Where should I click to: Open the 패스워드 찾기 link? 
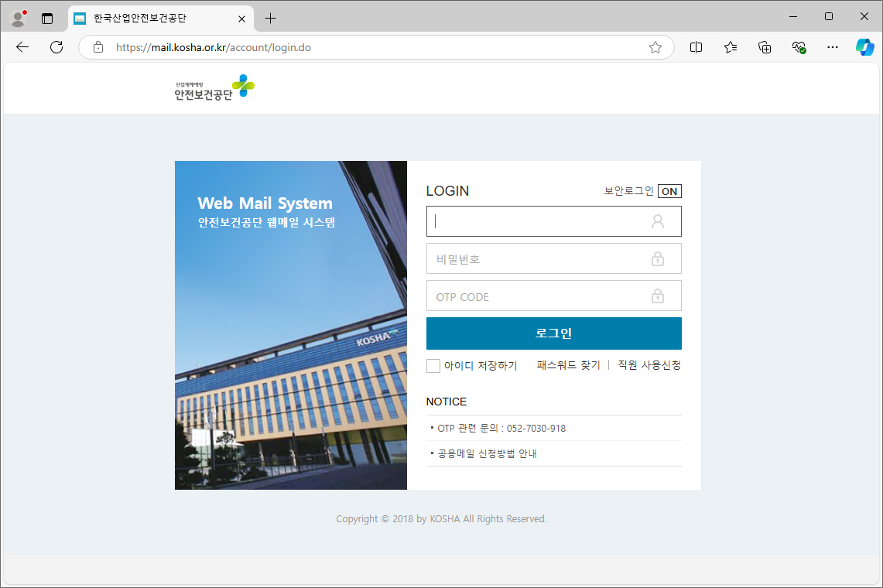[x=567, y=364]
